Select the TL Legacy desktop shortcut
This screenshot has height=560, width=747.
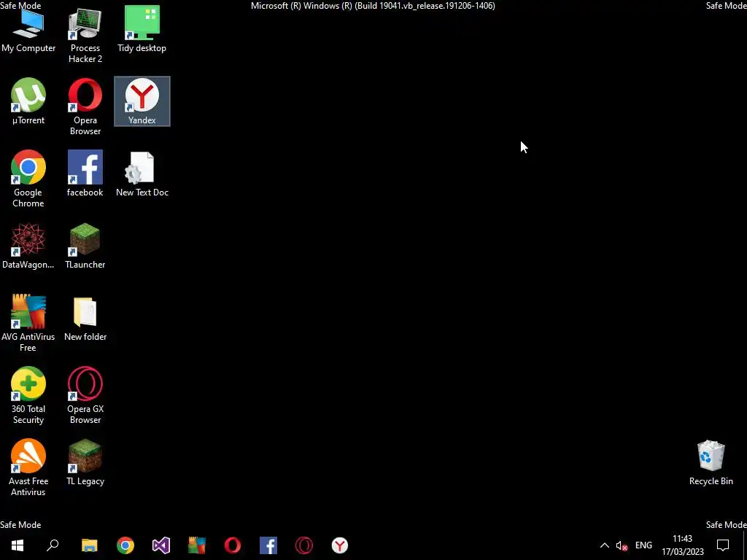pyautogui.click(x=85, y=462)
